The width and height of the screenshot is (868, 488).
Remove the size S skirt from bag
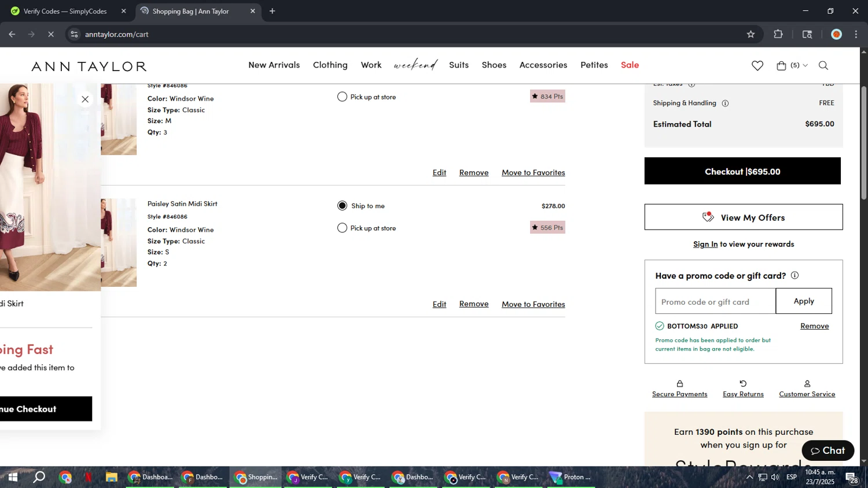click(x=474, y=304)
